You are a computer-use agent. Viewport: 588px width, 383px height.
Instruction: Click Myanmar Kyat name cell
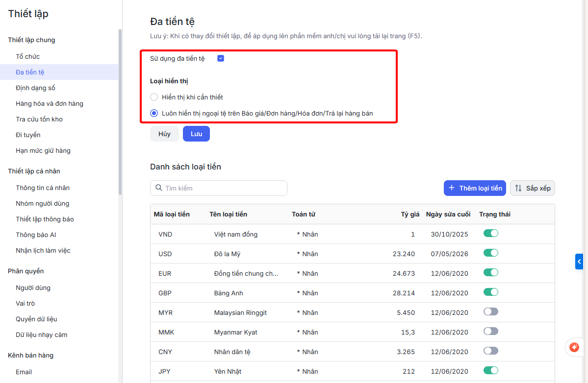tap(235, 332)
